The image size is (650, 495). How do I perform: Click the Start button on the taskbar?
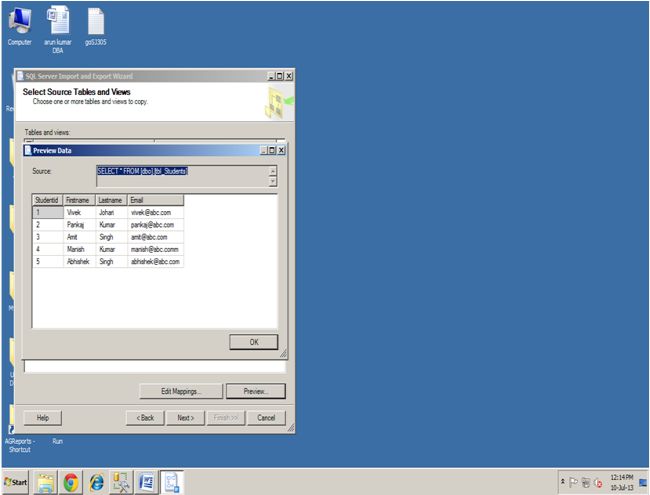click(x=15, y=482)
